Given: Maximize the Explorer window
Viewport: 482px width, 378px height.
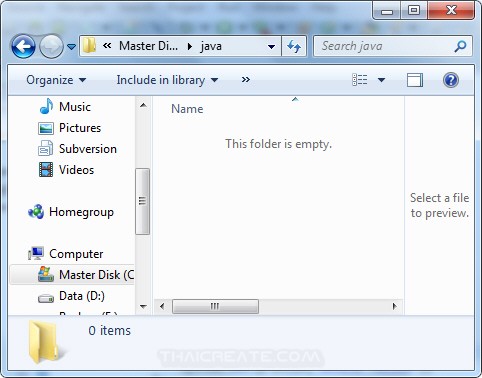Looking at the screenshot, I should tap(414, 11).
